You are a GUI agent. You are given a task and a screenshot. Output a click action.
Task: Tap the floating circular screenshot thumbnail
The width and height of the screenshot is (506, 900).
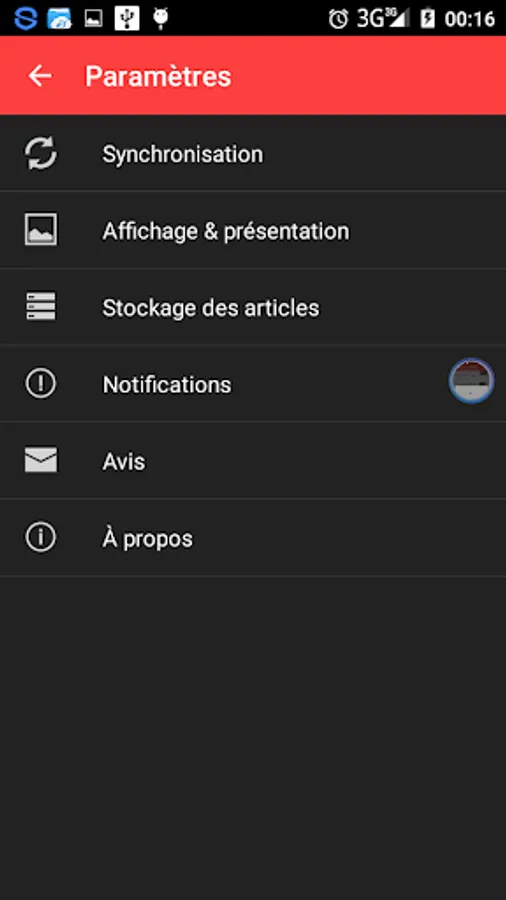coord(472,381)
